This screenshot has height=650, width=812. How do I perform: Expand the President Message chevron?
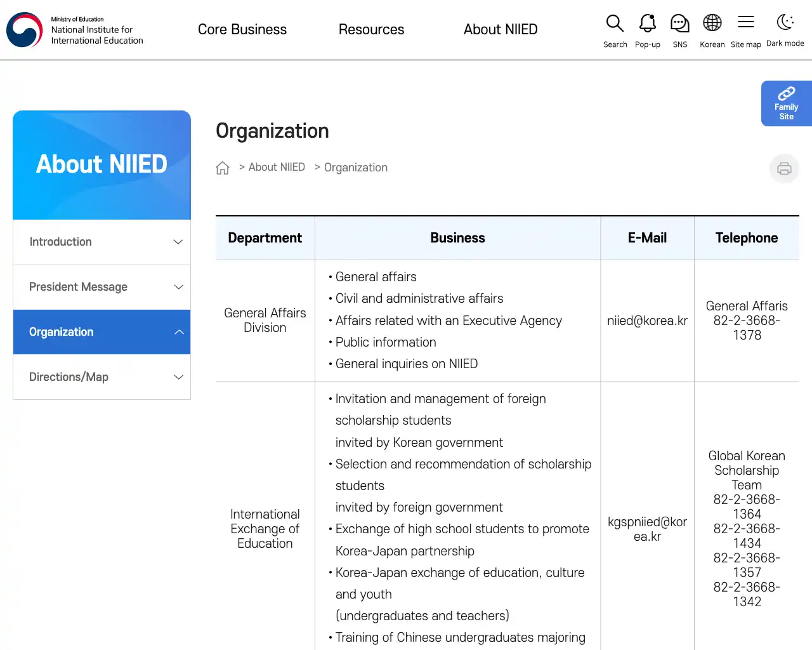coord(178,287)
